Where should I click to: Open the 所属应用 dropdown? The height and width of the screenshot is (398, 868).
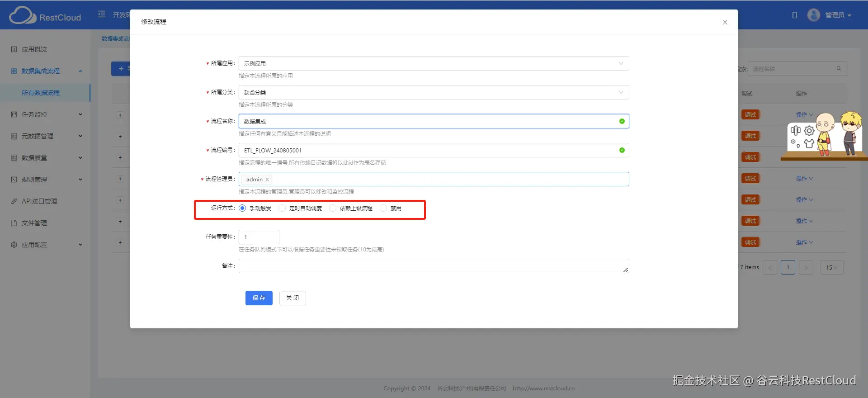[434, 63]
